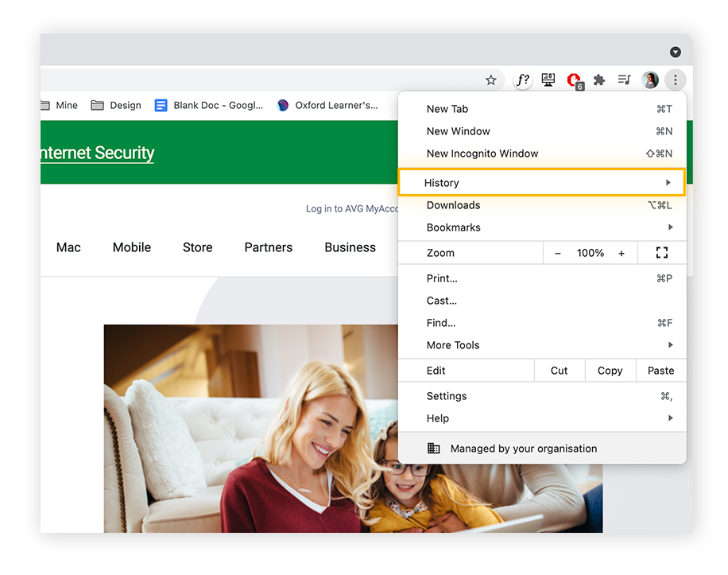Open the Design bookmarks folder

pyautogui.click(x=116, y=106)
